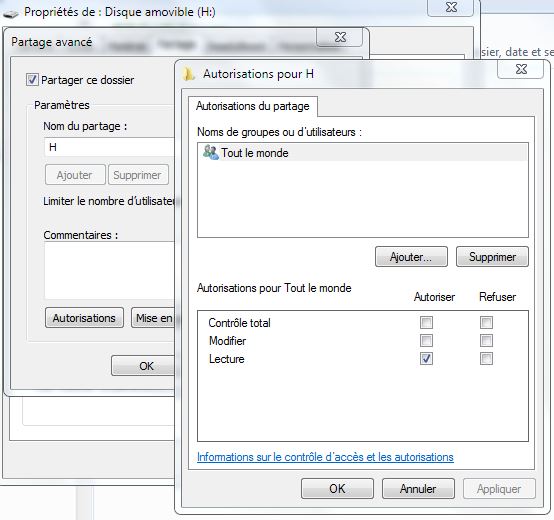Click 'Ajouter...' in the Autorisations dialog

[x=411, y=257]
